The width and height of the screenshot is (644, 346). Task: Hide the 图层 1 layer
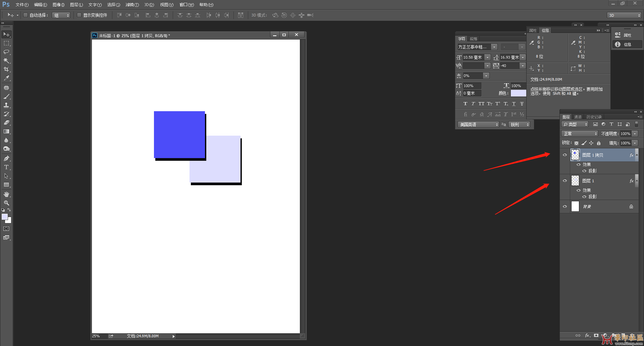pos(565,181)
